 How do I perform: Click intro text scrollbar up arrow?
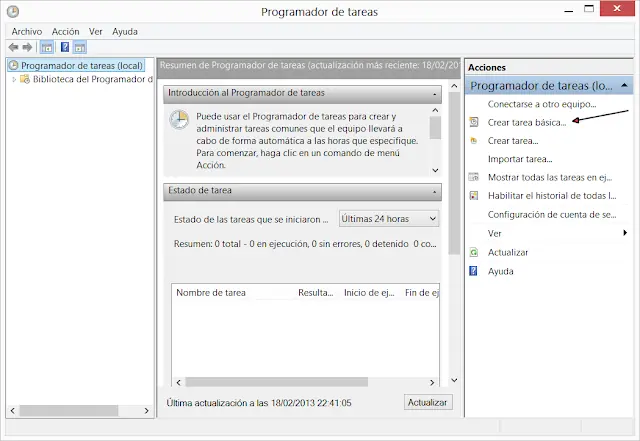pyautogui.click(x=436, y=110)
